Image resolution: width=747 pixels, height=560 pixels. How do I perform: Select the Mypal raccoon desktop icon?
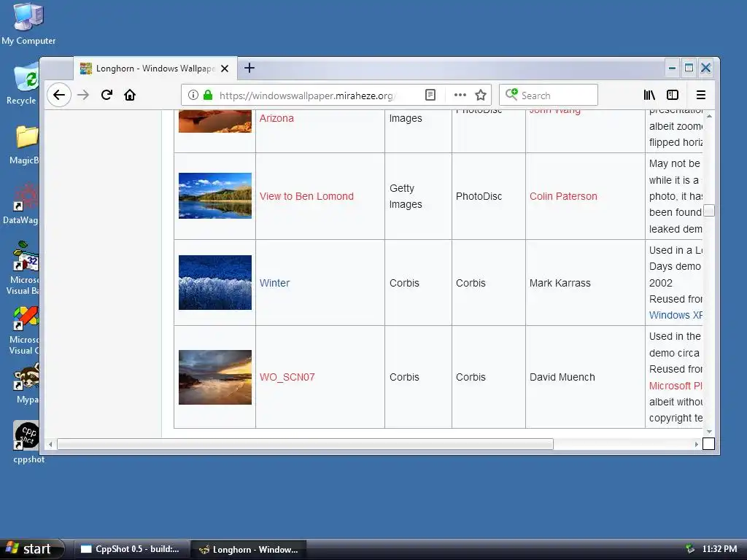click(x=27, y=383)
